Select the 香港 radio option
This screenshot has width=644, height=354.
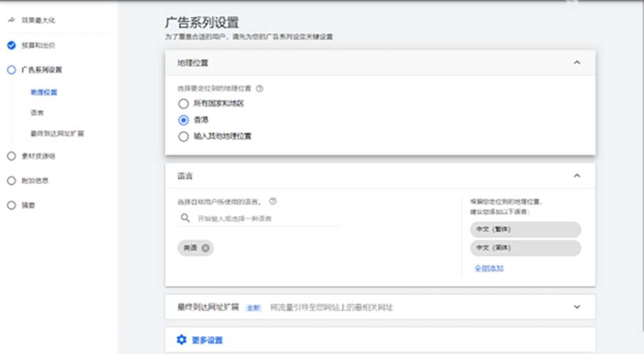point(183,120)
